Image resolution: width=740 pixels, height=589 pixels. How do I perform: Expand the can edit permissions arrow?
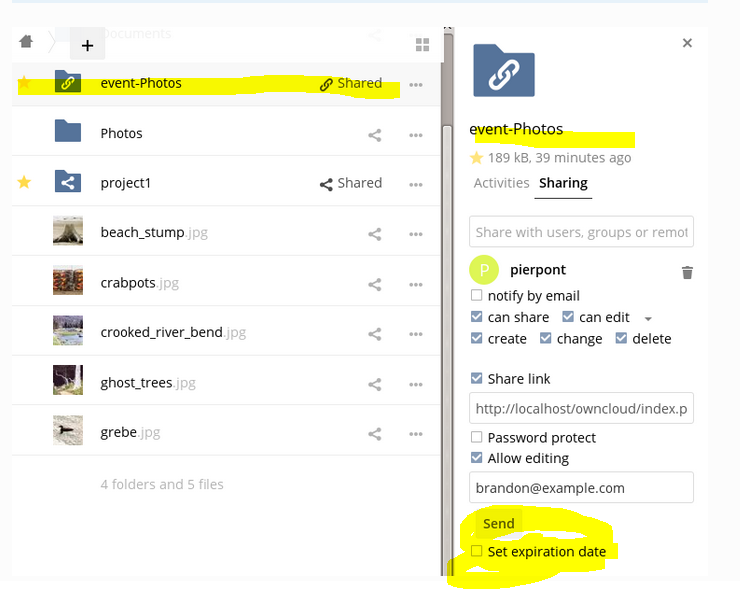648,319
